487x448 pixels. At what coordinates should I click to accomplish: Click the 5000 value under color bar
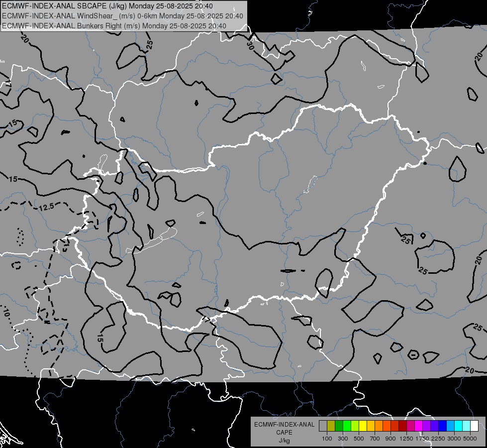click(470, 439)
